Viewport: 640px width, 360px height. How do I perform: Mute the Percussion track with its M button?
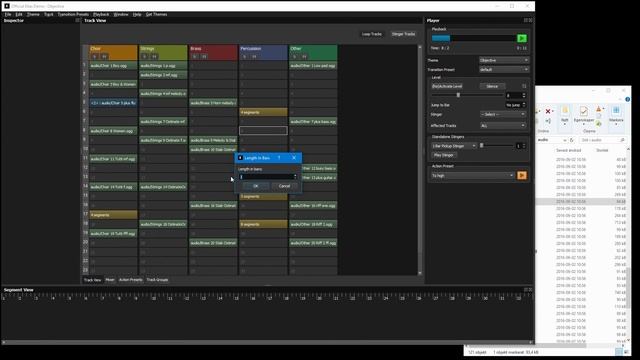254,57
